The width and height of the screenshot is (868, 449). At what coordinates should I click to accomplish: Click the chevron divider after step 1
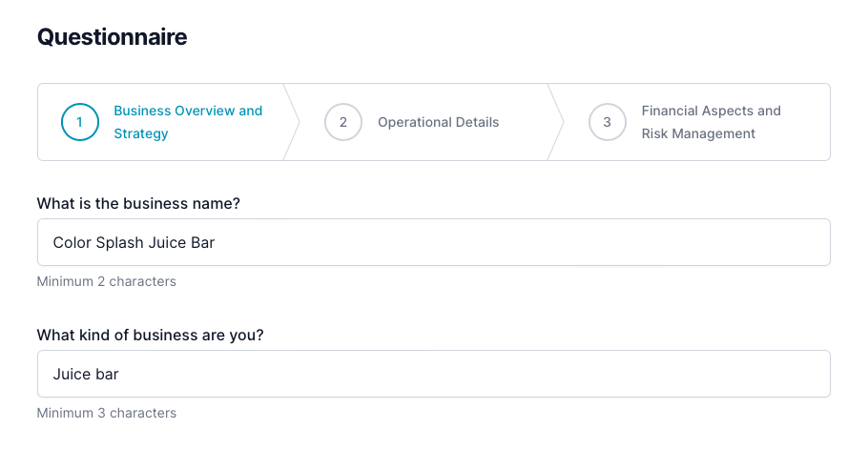click(292, 122)
